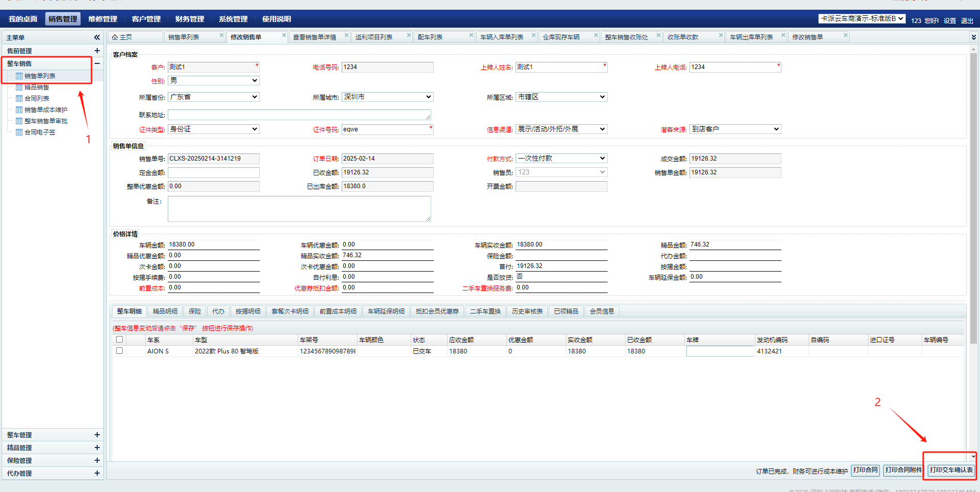980x492 pixels.
Task: Open the 所属省份 dropdown
Action: coord(213,97)
